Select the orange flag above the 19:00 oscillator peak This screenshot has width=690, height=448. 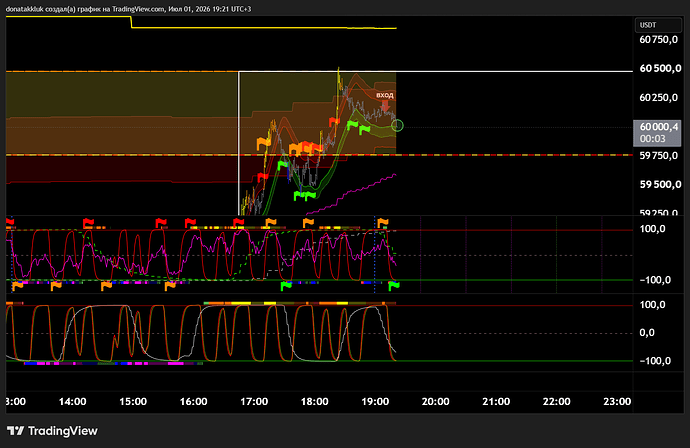click(383, 222)
